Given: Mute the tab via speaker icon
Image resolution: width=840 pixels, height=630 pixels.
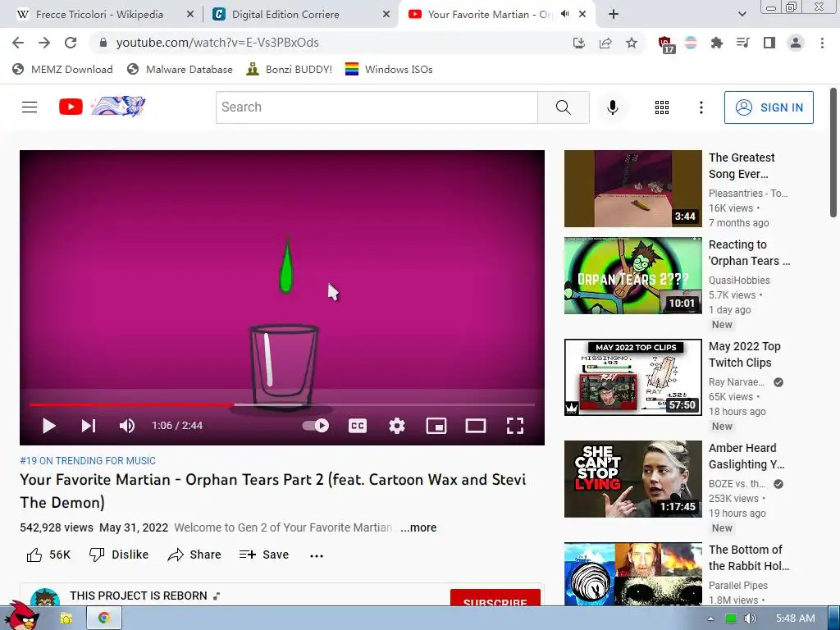Looking at the screenshot, I should click(x=564, y=15).
